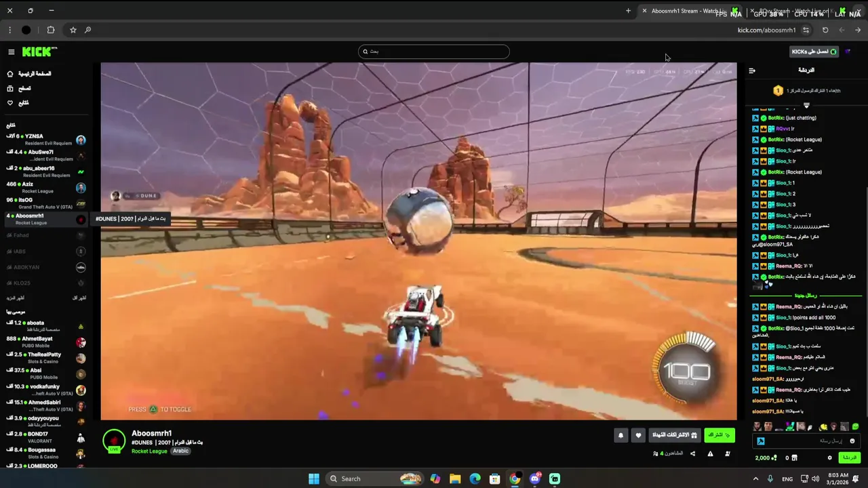Open the hamburger menu beside Kick logo
The width and height of the screenshot is (868, 488).
tap(11, 52)
